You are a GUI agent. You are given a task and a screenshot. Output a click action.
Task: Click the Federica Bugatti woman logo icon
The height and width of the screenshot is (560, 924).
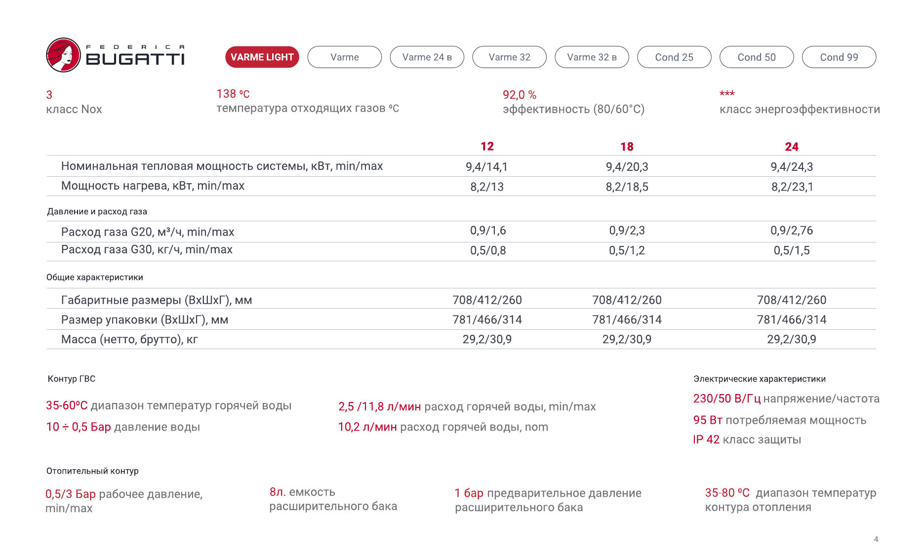(63, 55)
